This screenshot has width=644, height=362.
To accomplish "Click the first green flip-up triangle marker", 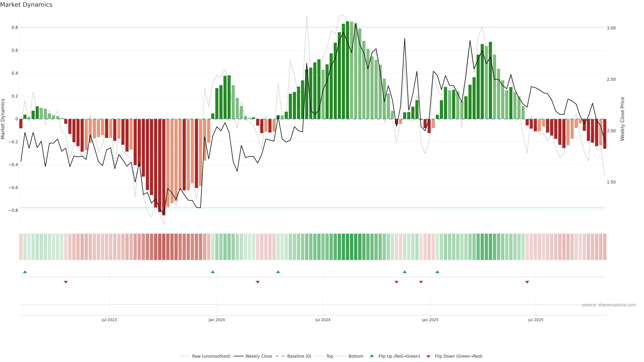I will tap(25, 272).
